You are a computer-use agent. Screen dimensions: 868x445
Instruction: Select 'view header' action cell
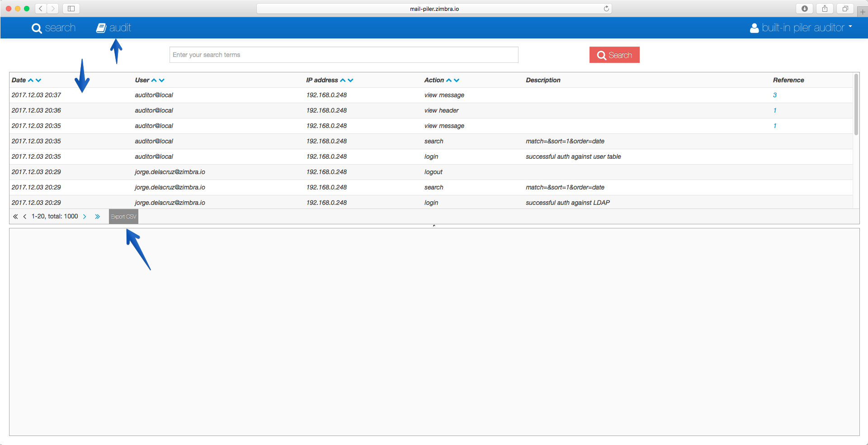pos(442,110)
